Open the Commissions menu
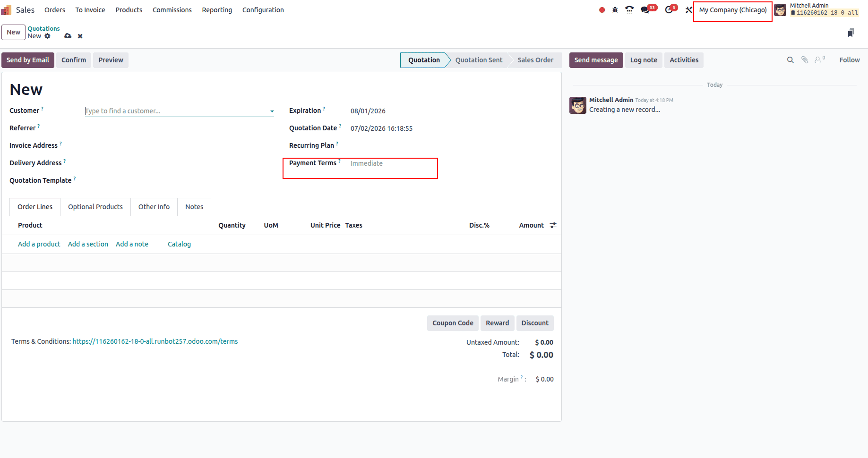Screen dimensions: 868x458 [172, 10]
